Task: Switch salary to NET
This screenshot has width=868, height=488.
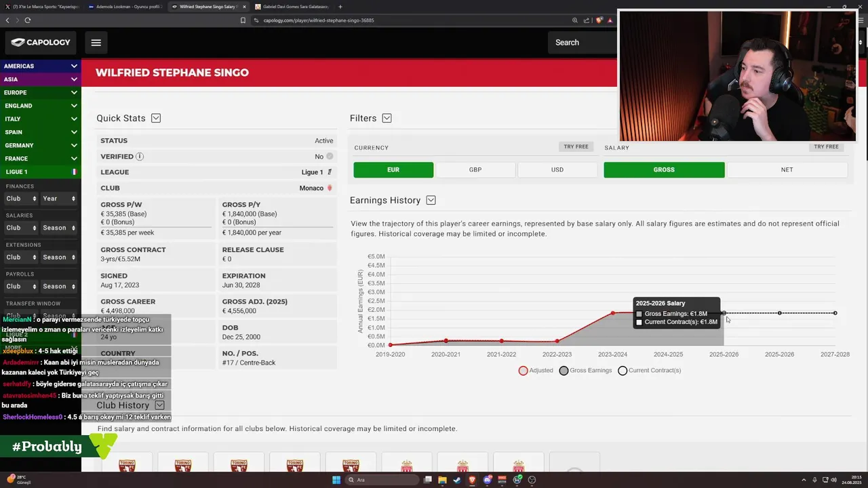Action: pos(787,170)
